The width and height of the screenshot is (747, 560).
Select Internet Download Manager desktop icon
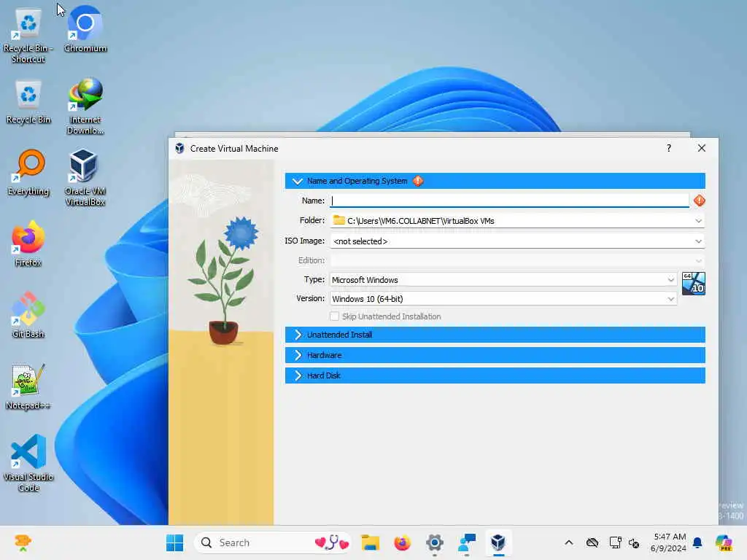tap(85, 106)
